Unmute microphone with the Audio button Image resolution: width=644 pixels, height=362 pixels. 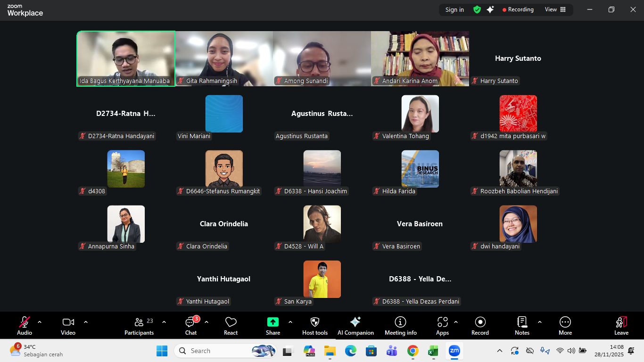[25, 326]
